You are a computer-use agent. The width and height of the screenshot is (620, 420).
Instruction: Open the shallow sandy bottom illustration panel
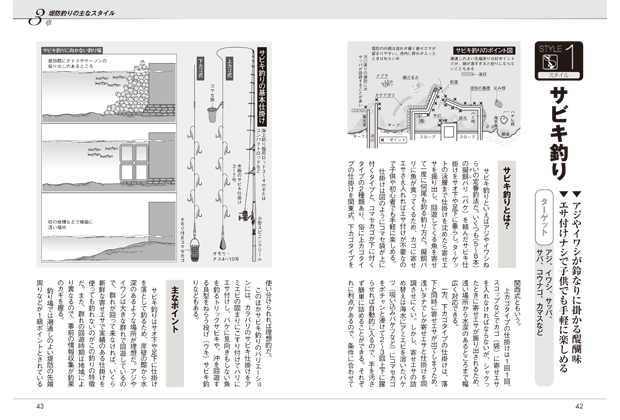coord(109,227)
